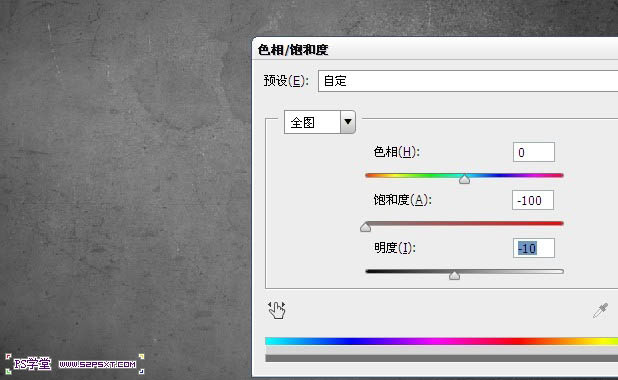This screenshot has height=380, width=618.
Task: Click the www.52psxt.com watermark link
Action: (98, 364)
